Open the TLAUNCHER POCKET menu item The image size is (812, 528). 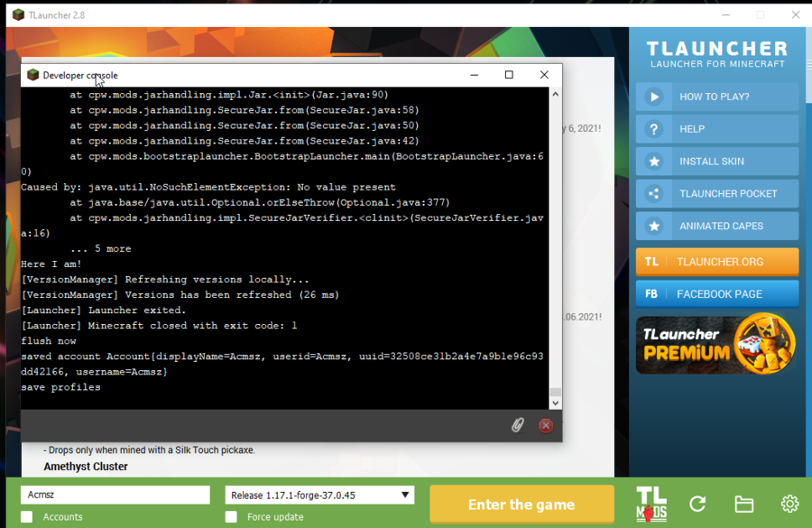717,194
